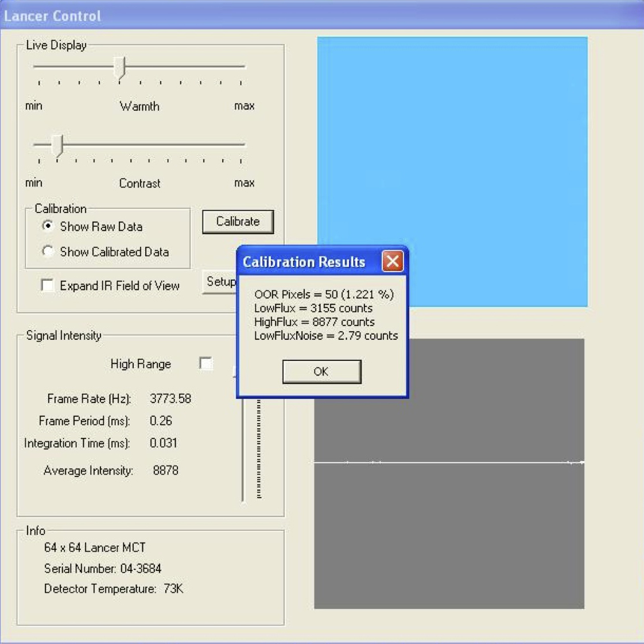Click the Contrast slider thumb
The image size is (644, 644).
pyautogui.click(x=57, y=145)
